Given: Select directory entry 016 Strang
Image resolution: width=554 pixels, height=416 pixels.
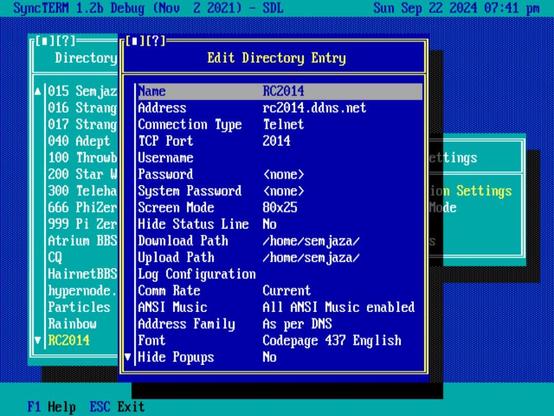Looking at the screenshot, I should pos(82,108).
